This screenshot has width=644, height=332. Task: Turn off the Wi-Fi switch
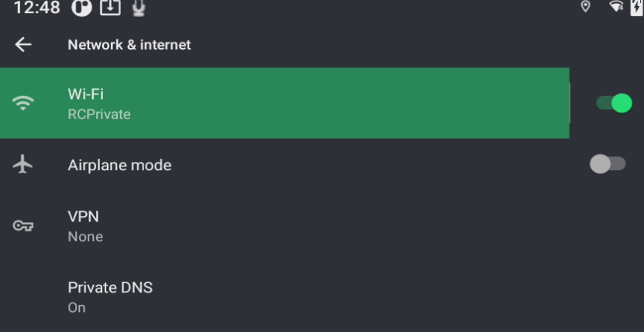(x=615, y=103)
